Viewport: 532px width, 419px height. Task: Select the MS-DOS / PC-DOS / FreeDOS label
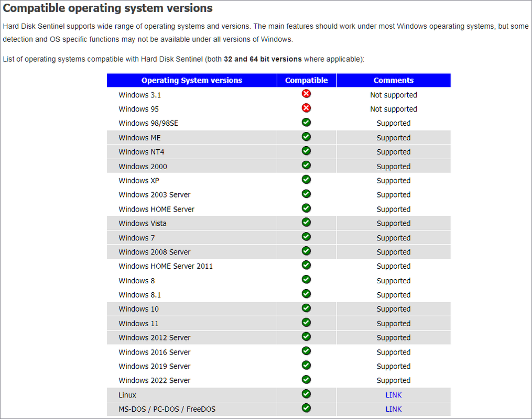[167, 409]
